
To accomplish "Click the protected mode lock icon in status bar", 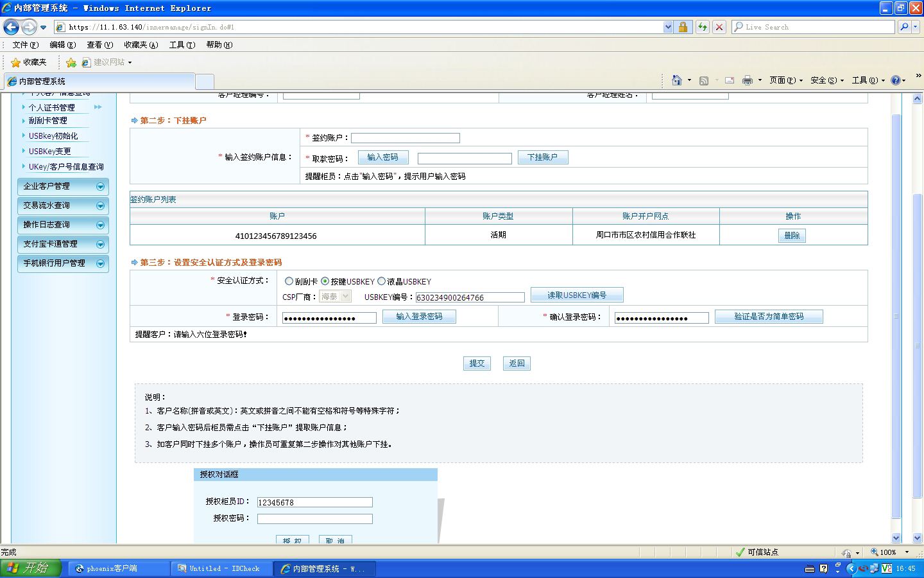I will coord(847,552).
